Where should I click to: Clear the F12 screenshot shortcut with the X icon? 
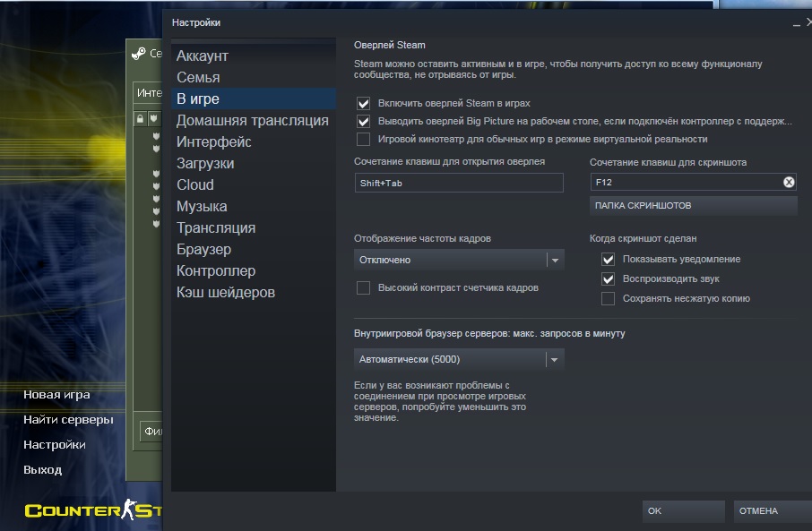[788, 182]
